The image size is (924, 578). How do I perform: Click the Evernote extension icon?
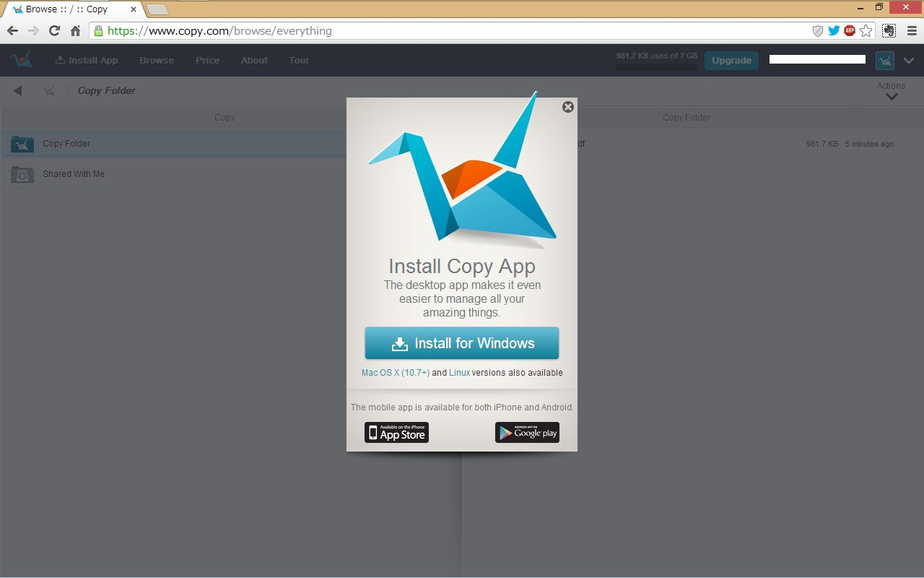tap(889, 31)
